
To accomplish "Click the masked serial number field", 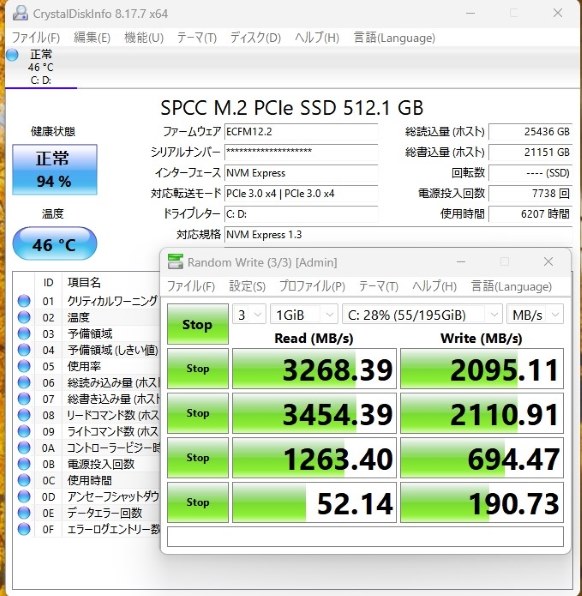I will click(301, 152).
